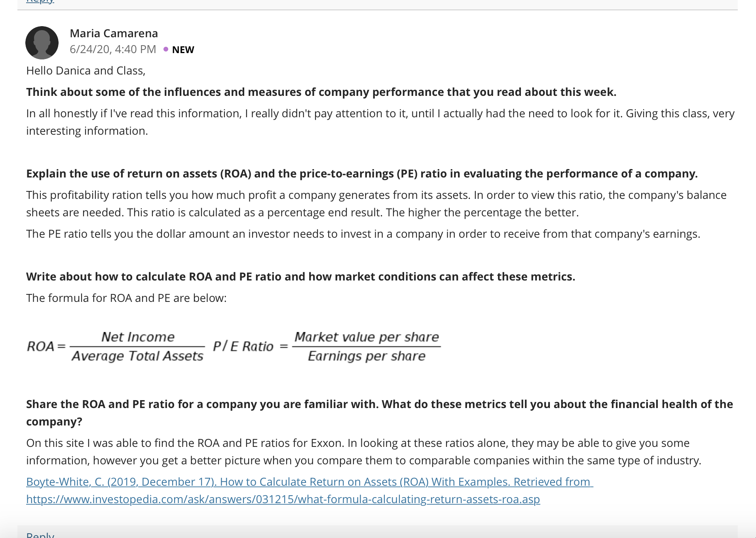756x538 pixels.
Task: Click Maria Camarena's profile avatar icon
Action: [42, 43]
